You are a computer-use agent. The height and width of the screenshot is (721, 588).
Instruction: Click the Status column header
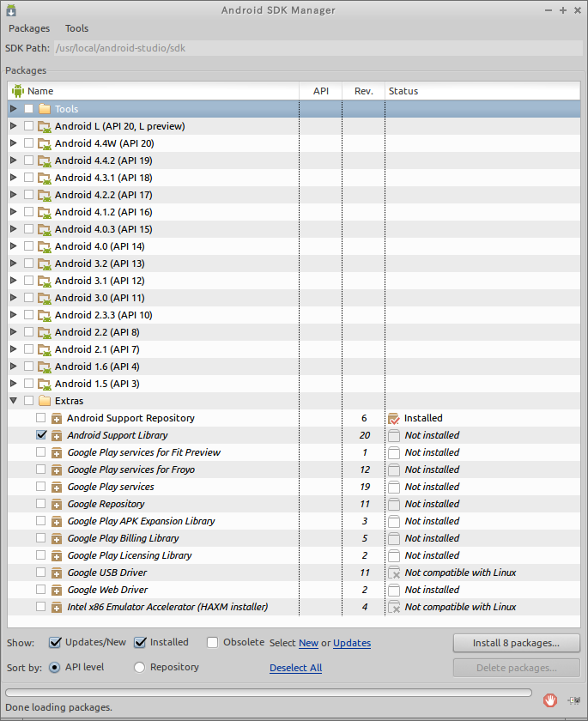pyautogui.click(x=482, y=91)
